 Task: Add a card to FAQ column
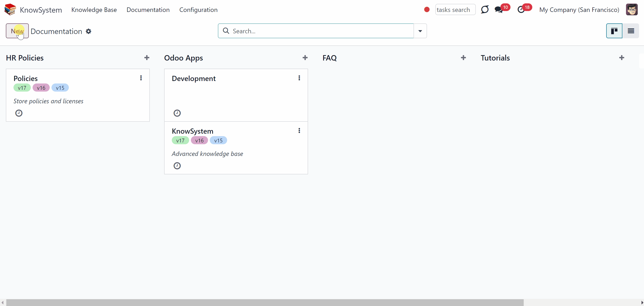[463, 58]
